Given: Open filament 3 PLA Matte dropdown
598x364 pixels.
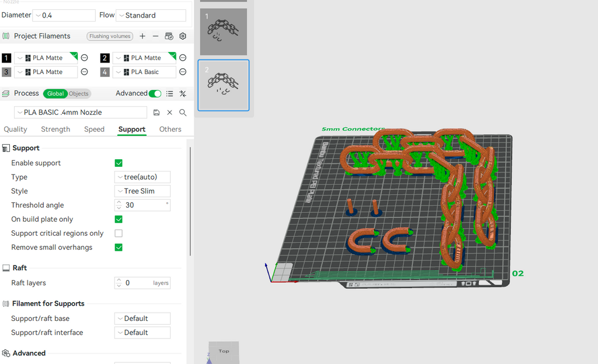Looking at the screenshot, I should 46,72.
